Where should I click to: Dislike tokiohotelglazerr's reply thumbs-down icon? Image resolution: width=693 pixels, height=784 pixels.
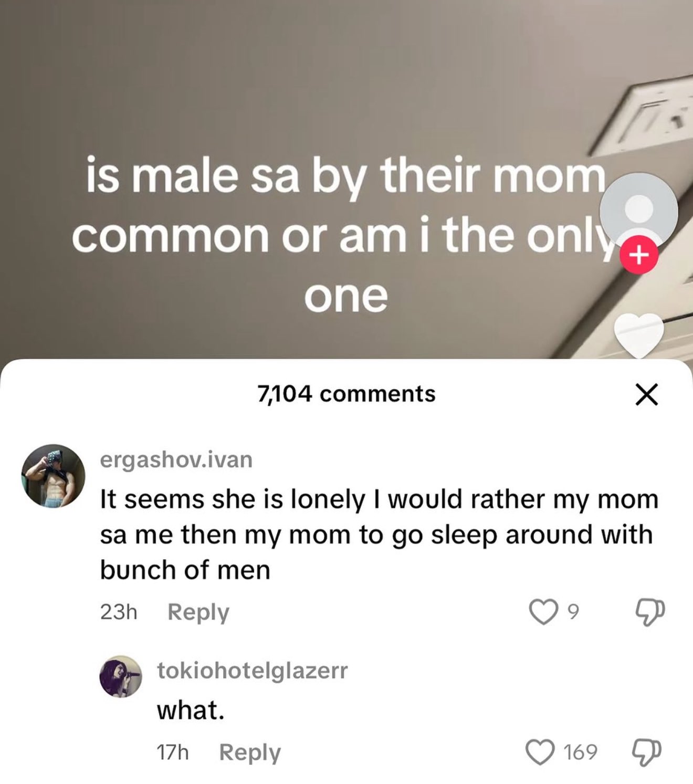tap(648, 752)
